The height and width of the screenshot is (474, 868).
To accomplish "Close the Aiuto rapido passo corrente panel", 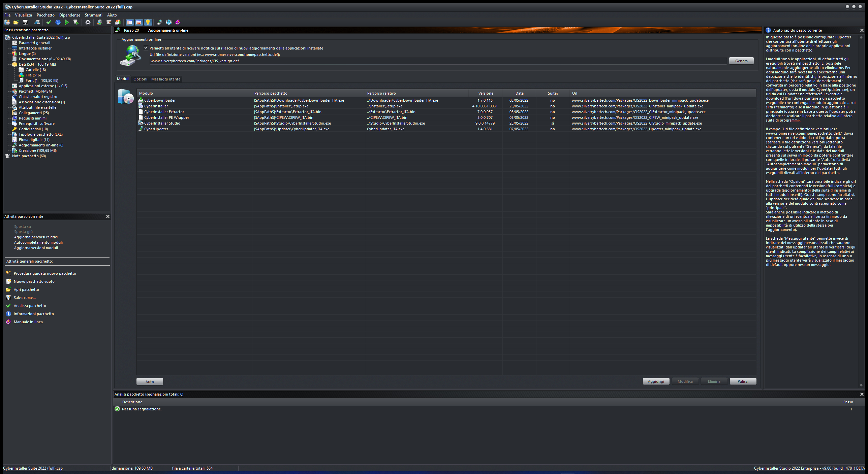I will point(862,30).
